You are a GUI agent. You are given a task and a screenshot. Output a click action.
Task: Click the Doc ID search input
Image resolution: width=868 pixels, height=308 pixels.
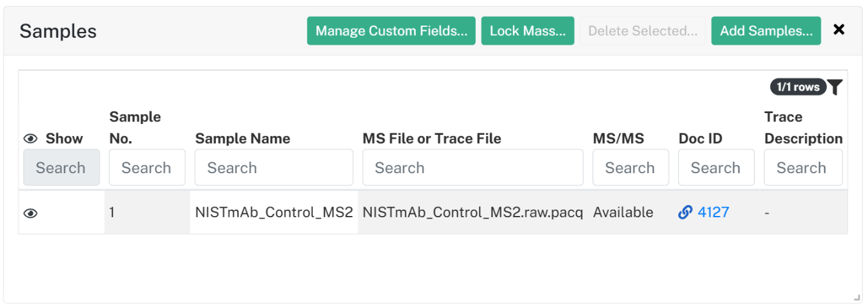717,167
